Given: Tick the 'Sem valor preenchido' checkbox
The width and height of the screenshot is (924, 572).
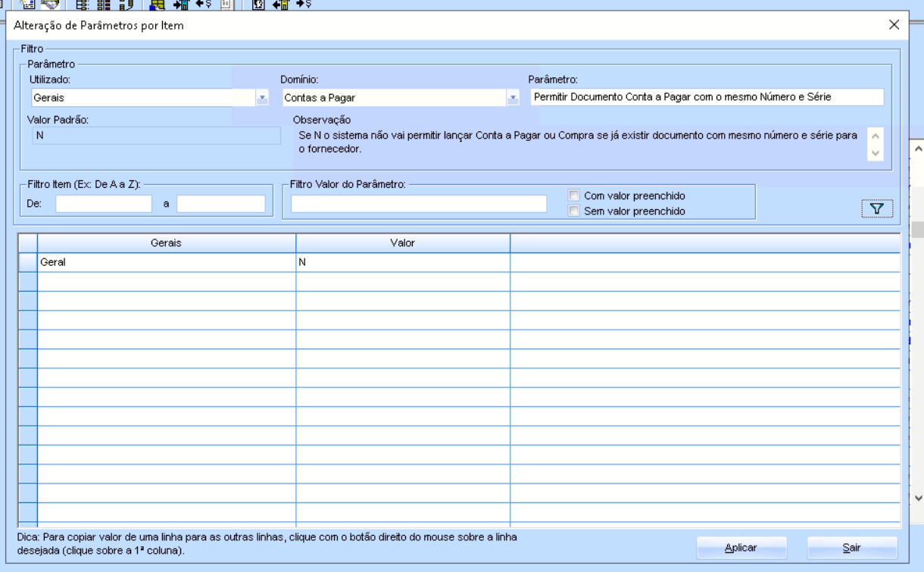Looking at the screenshot, I should click(x=574, y=211).
